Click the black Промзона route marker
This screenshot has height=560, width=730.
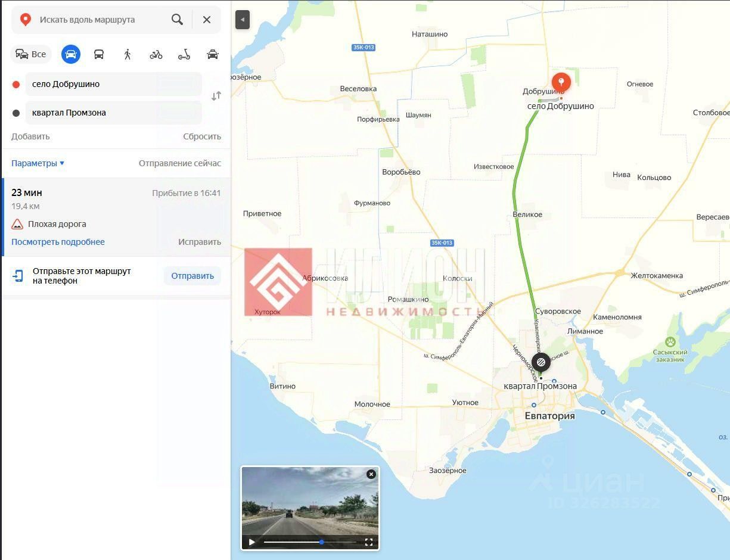pyautogui.click(x=540, y=361)
